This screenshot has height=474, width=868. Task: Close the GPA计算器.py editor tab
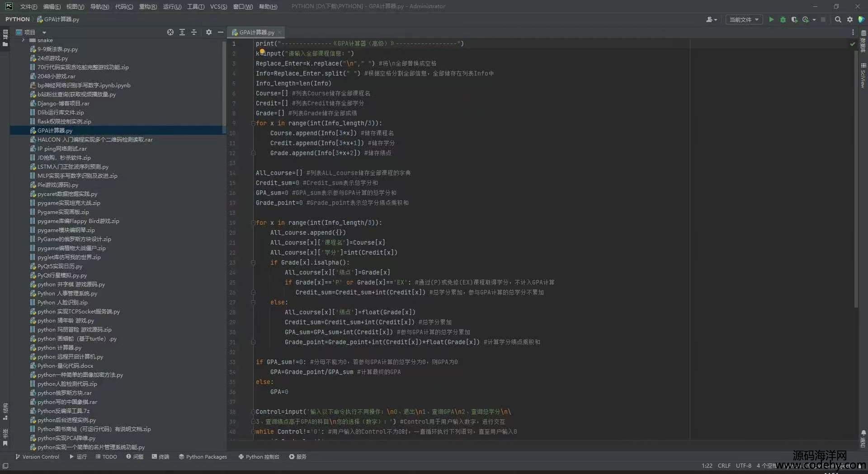click(280, 32)
